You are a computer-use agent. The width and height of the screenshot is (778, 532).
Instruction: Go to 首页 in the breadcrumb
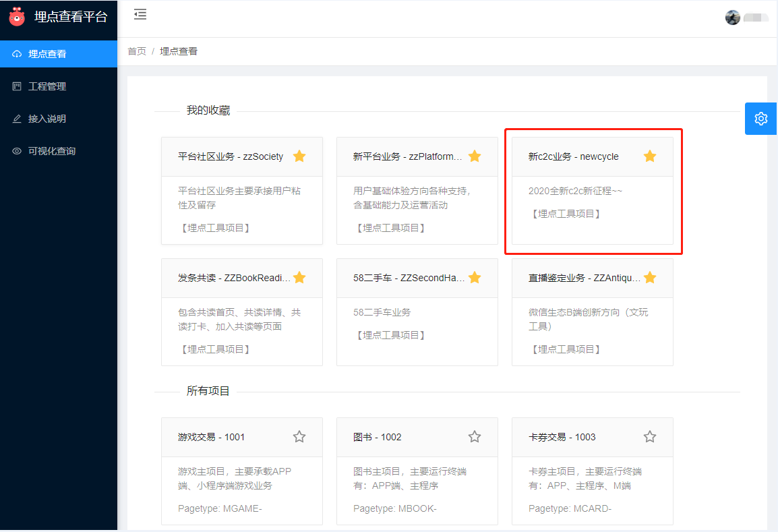click(137, 51)
